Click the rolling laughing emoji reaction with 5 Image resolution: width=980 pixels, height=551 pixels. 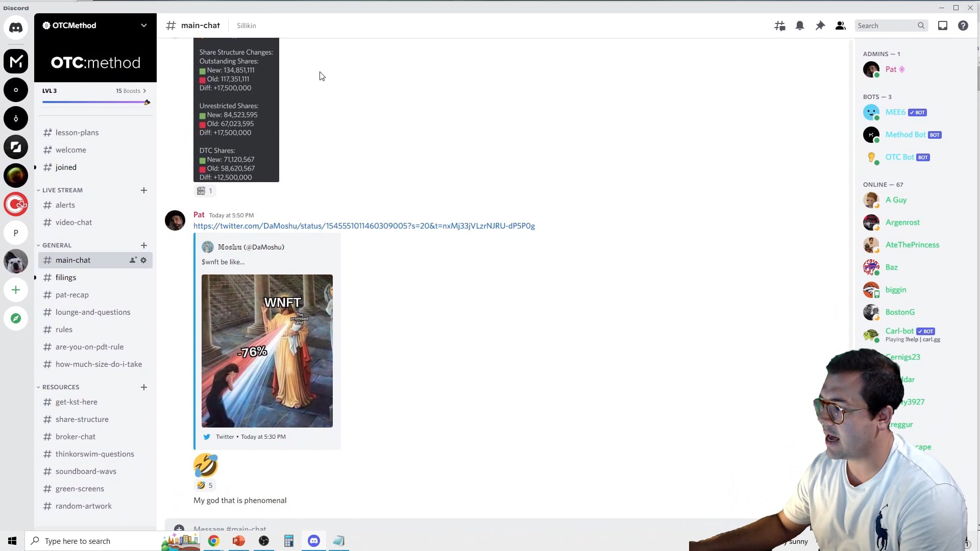(x=205, y=485)
